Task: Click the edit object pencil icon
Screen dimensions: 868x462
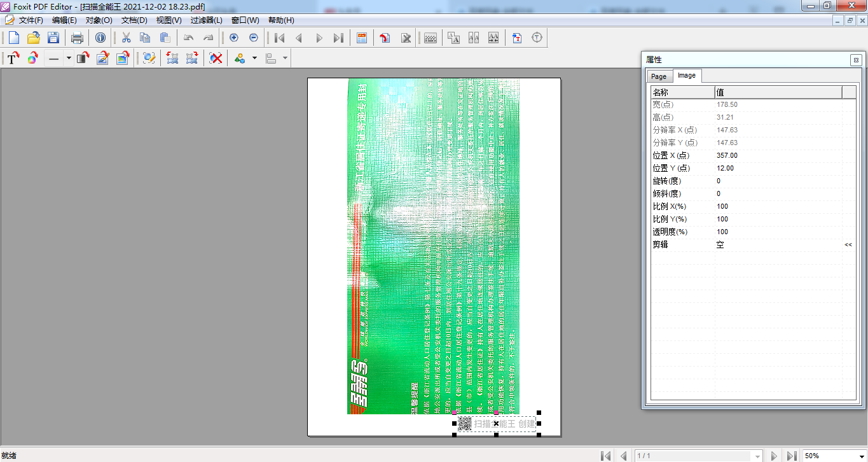Action: coord(102,58)
